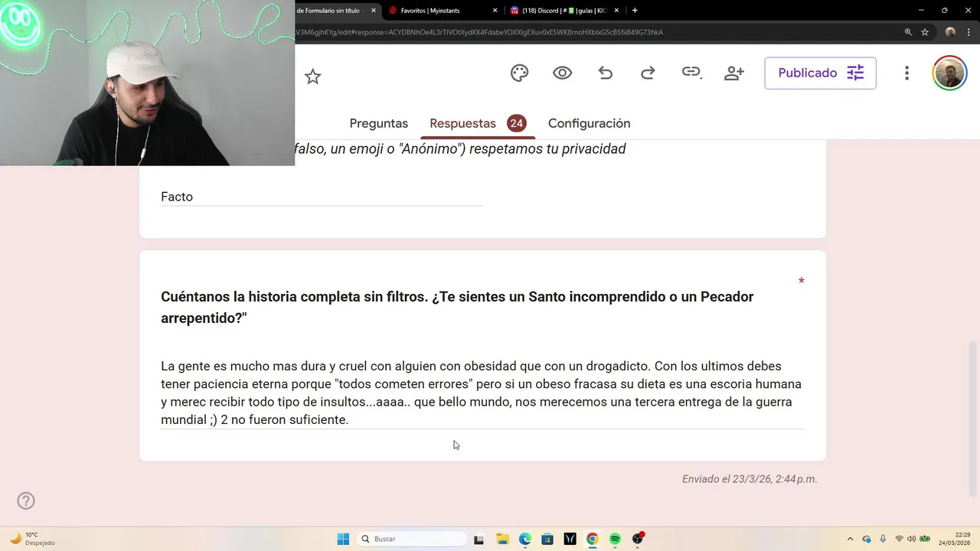The width and height of the screenshot is (980, 551).
Task: Click the 24 responses count badge
Action: pos(516,123)
